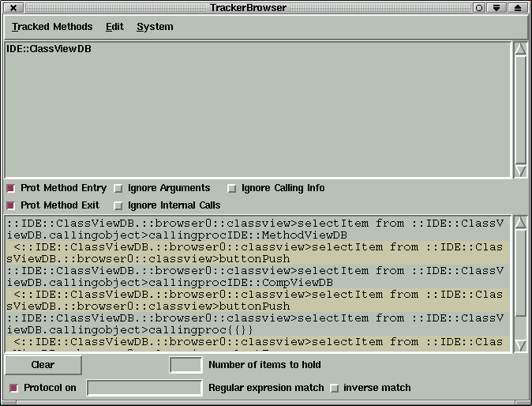Click the Regular expression match input field

[x=144, y=388]
